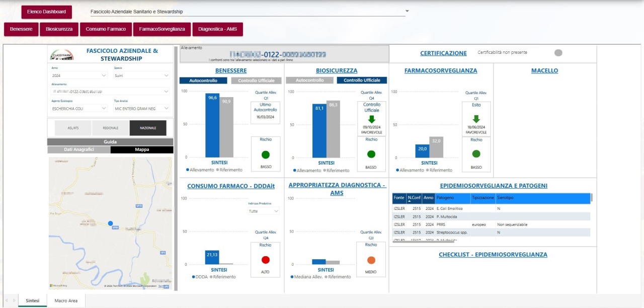Toggle Biosicurezza to Autocontrollo view
644x308 pixels.
pos(310,81)
